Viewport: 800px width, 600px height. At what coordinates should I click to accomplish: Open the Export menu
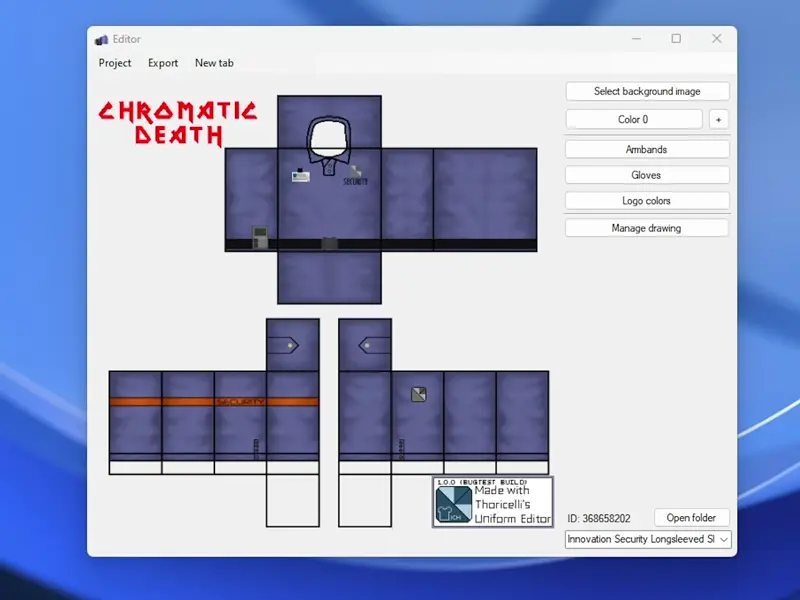tap(163, 63)
